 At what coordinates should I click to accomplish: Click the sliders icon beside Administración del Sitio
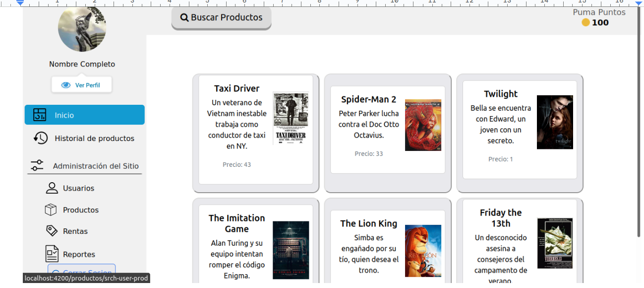[x=37, y=165]
